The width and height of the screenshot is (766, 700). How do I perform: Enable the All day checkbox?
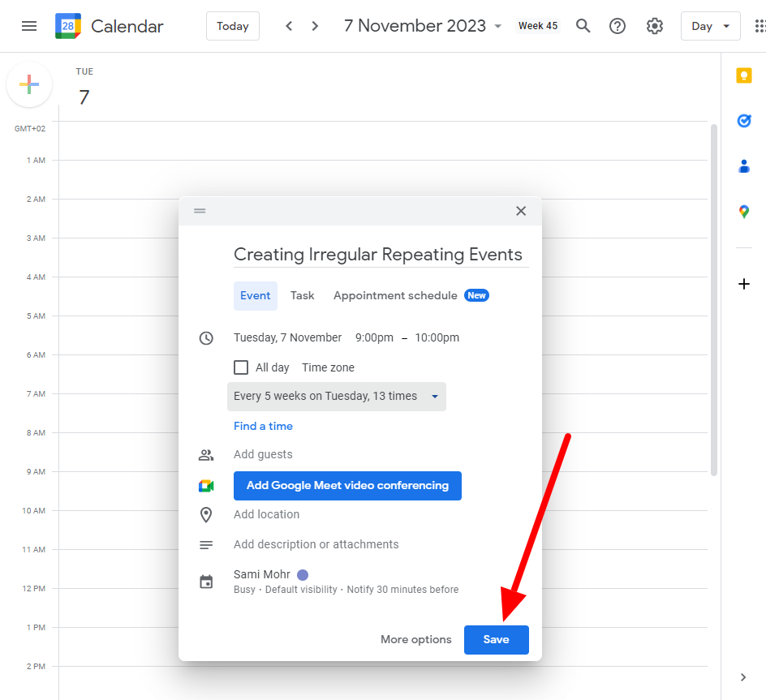click(241, 367)
